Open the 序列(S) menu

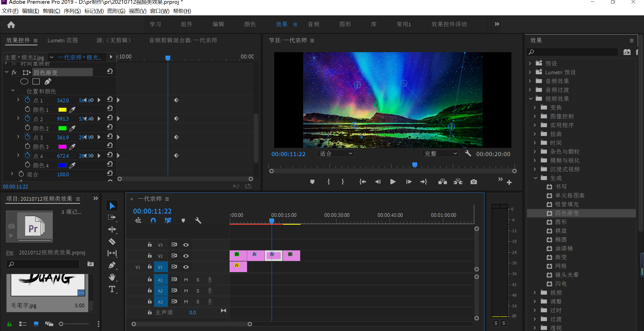point(72,11)
